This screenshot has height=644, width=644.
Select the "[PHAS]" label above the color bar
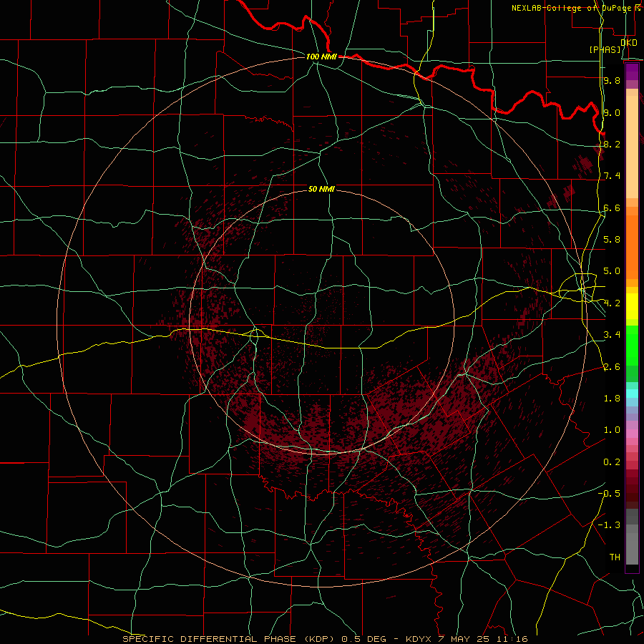pyautogui.click(x=605, y=49)
